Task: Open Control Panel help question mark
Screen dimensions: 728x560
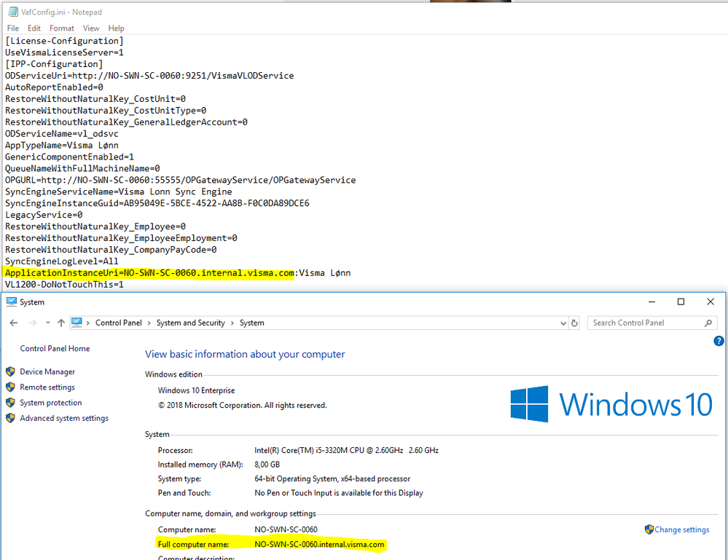Action: click(x=719, y=341)
